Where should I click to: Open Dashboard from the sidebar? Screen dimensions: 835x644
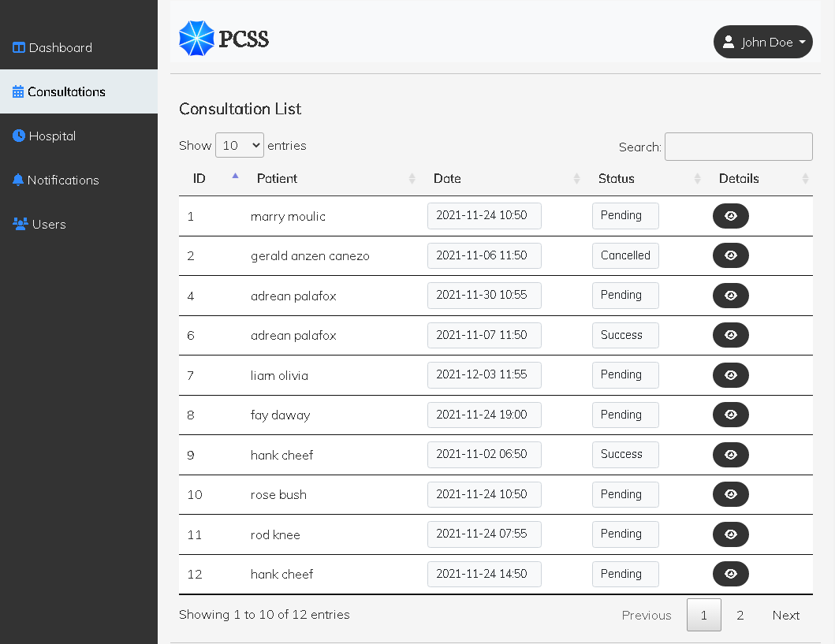point(53,48)
